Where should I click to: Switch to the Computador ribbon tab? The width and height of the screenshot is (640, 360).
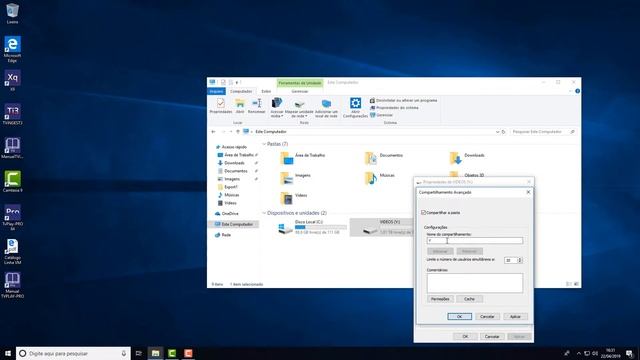241,91
